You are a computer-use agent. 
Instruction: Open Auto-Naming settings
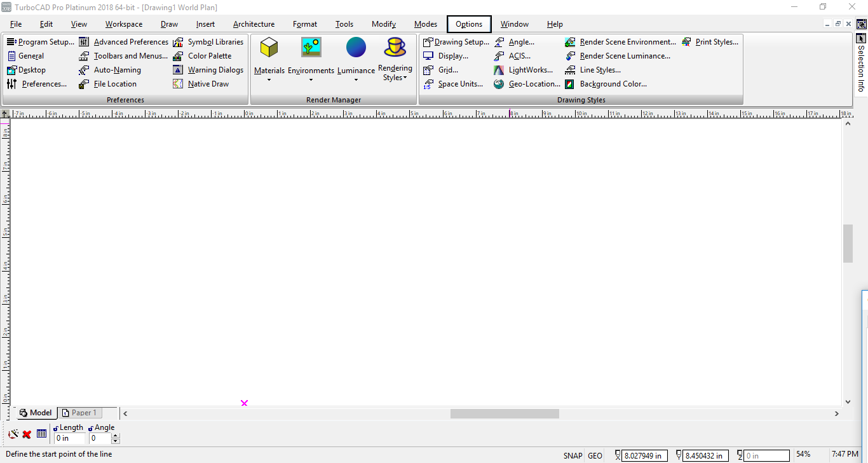coord(110,70)
